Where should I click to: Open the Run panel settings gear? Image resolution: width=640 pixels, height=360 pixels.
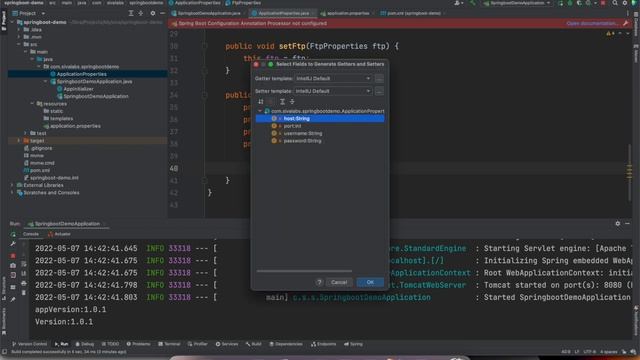click(618, 224)
